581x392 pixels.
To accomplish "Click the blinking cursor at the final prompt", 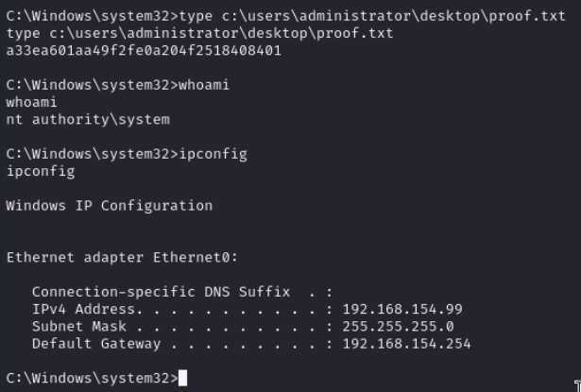I will 183,378.
